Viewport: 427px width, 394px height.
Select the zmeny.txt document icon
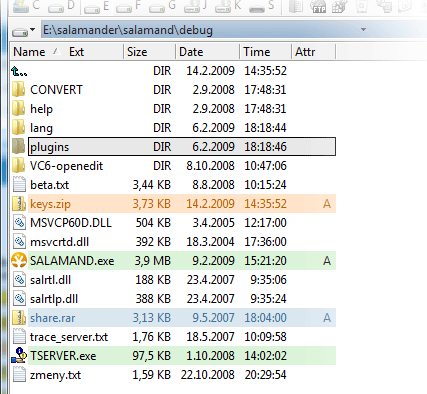(x=19, y=375)
